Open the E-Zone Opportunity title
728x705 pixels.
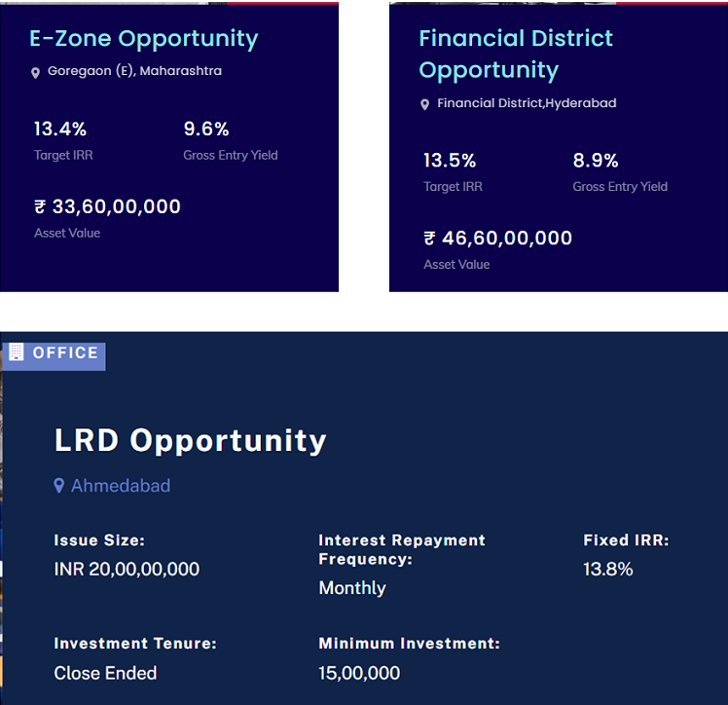click(144, 39)
